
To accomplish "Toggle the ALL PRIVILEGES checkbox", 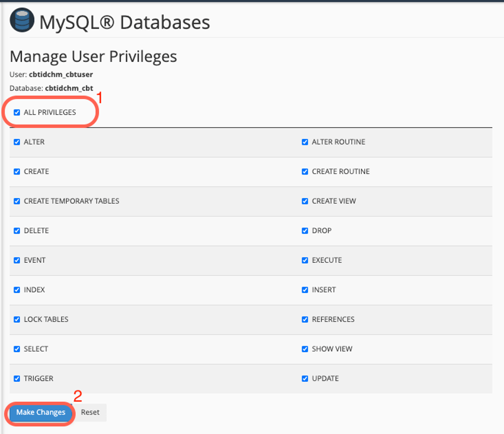I will tap(16, 112).
